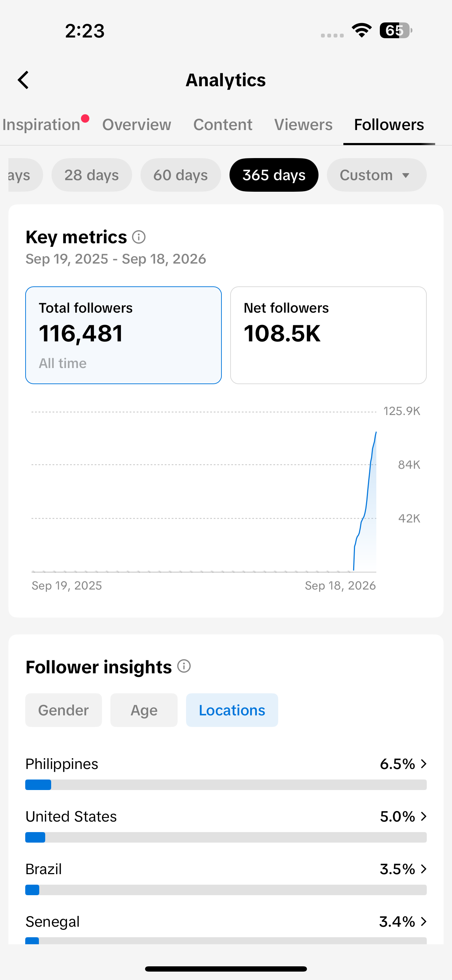Image resolution: width=452 pixels, height=980 pixels.
Task: Tap the Wi-Fi status icon
Action: click(362, 30)
